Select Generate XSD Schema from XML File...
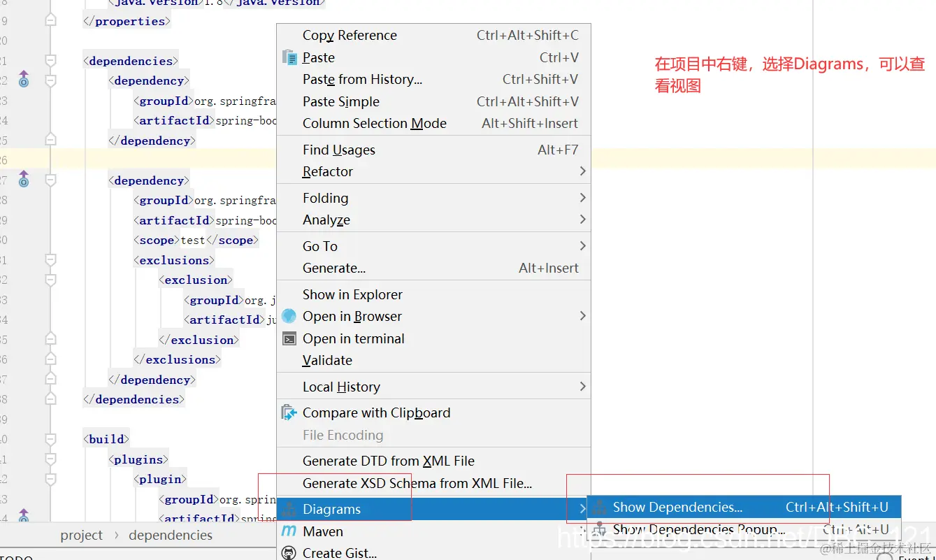 pyautogui.click(x=434, y=483)
